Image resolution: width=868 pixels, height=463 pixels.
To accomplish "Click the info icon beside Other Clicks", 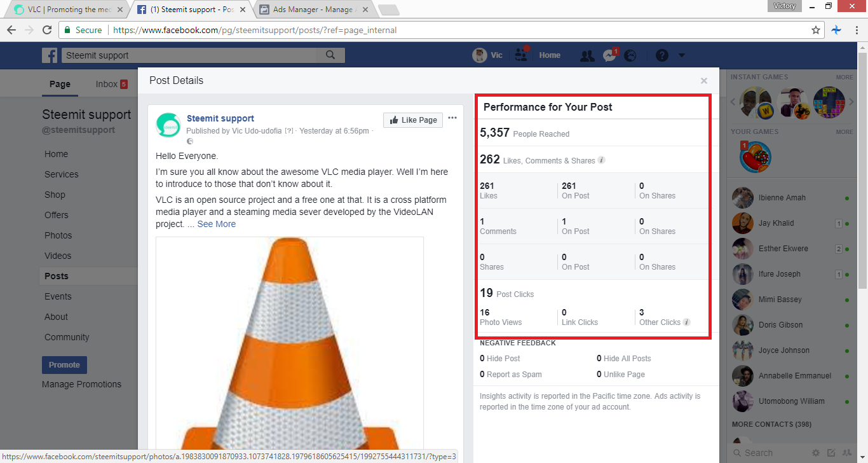I will (x=687, y=322).
